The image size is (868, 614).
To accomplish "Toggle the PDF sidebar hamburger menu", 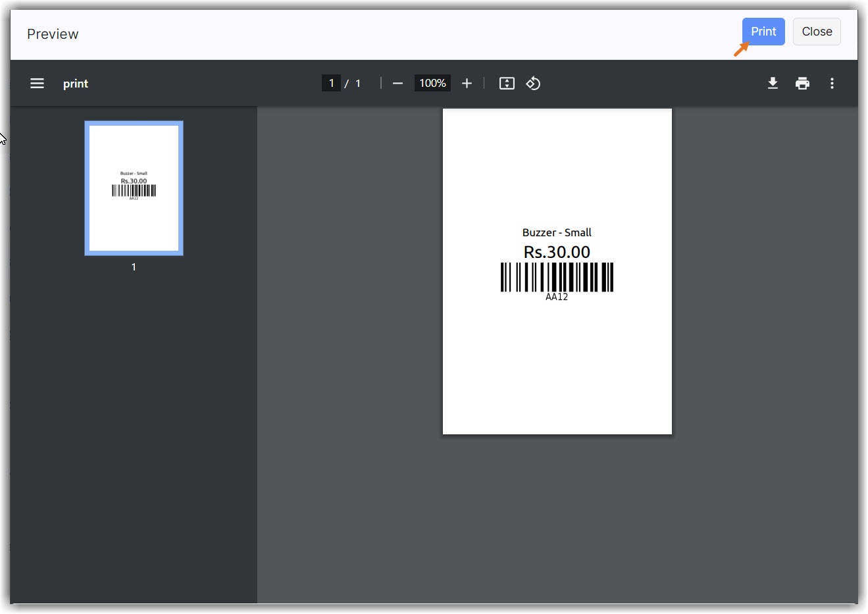I will coord(37,84).
